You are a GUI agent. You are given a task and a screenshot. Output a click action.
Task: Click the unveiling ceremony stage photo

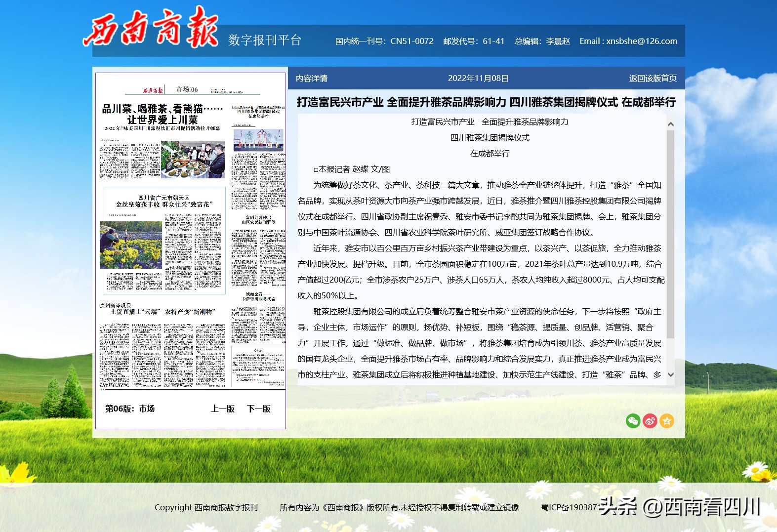pos(259,140)
